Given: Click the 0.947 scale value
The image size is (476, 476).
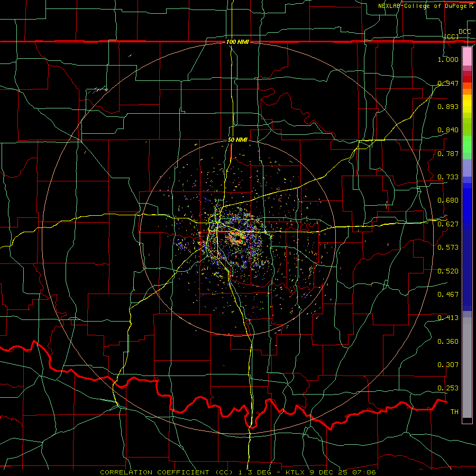Looking at the screenshot, I should [x=448, y=83].
